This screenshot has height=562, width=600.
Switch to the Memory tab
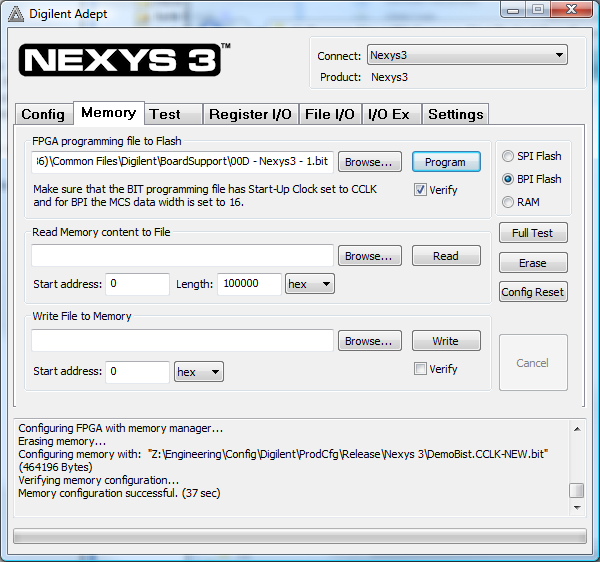[x=109, y=113]
